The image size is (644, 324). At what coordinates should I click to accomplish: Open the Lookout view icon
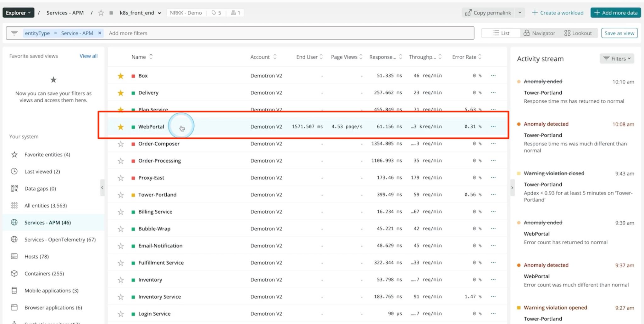click(x=567, y=33)
